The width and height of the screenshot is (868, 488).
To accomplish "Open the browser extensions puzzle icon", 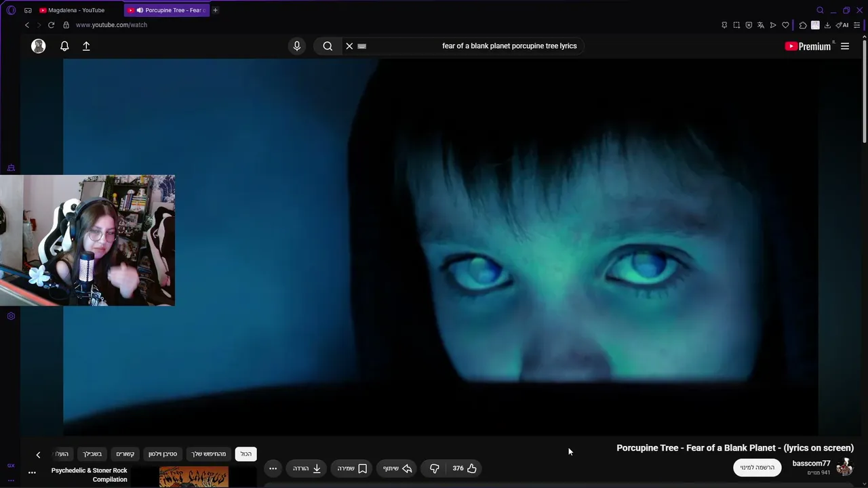I will point(803,25).
